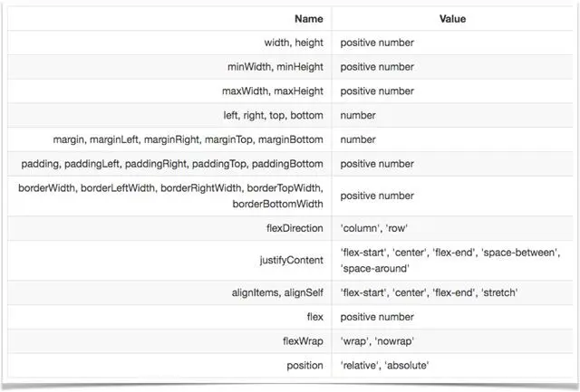Select the 'wrap', 'nowrap' value cell
This screenshot has height=392, width=580.
(x=377, y=341)
